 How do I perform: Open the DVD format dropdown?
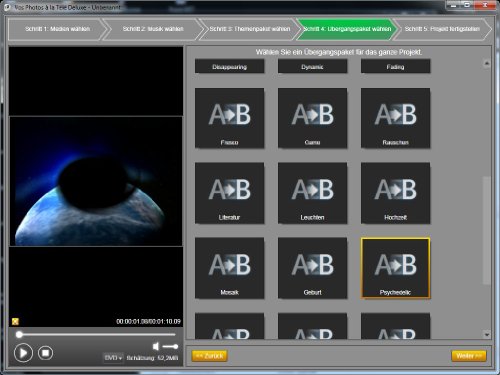tap(113, 358)
